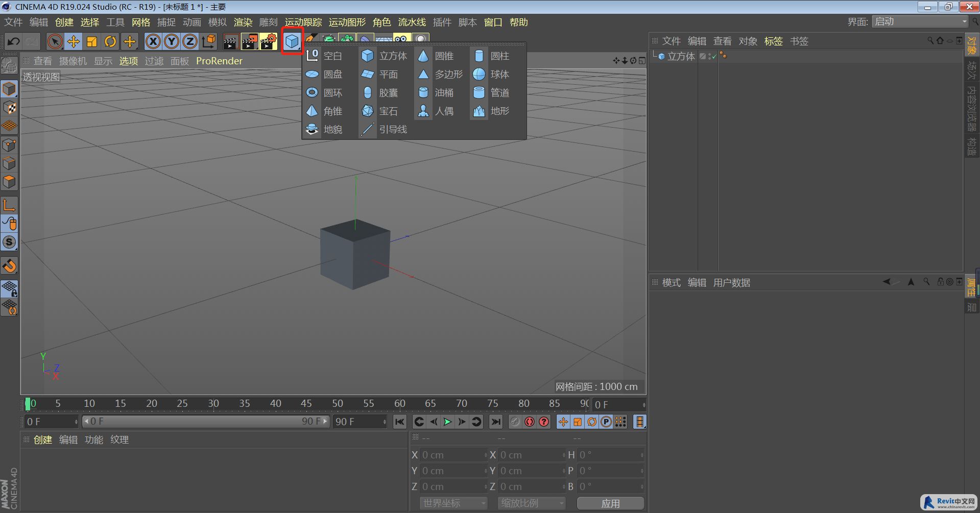Open render settings gear clapperboard
This screenshot has height=513, width=980.
tap(269, 41)
